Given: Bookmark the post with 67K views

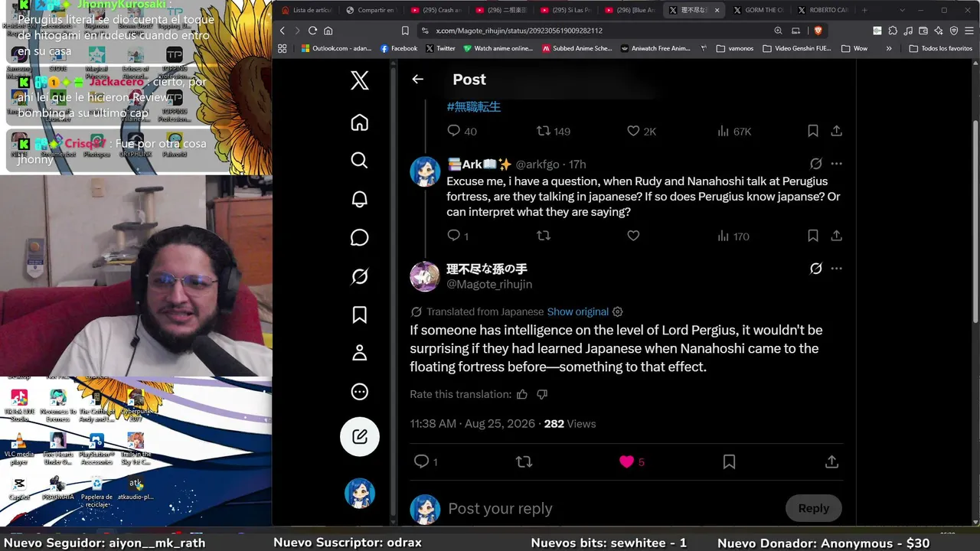Looking at the screenshot, I should [813, 131].
